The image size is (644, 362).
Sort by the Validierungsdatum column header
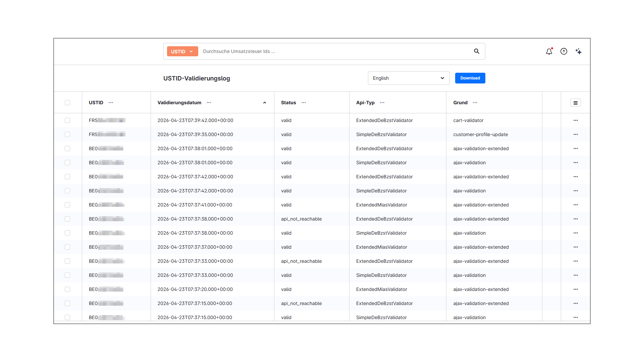[x=179, y=103]
